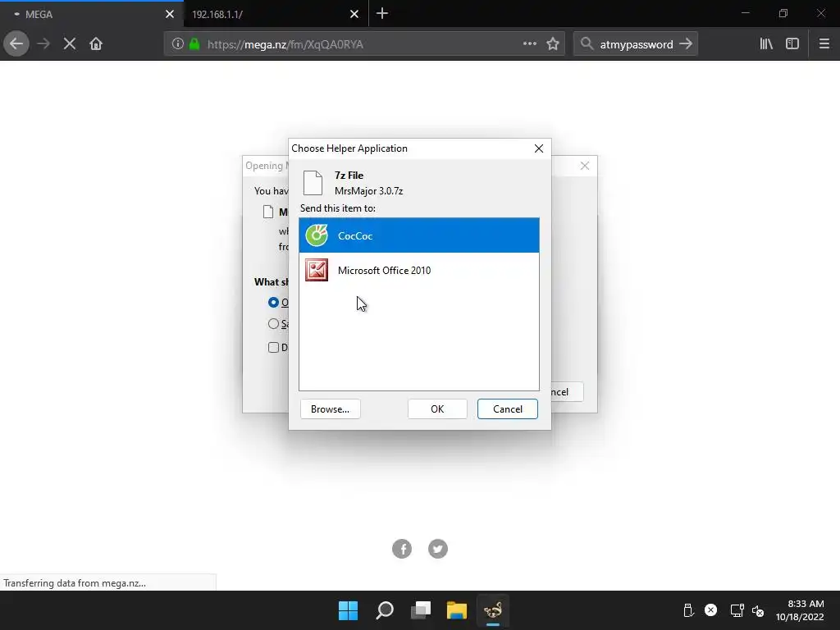Click the USB device tray icon
840x630 pixels.
tap(688, 610)
